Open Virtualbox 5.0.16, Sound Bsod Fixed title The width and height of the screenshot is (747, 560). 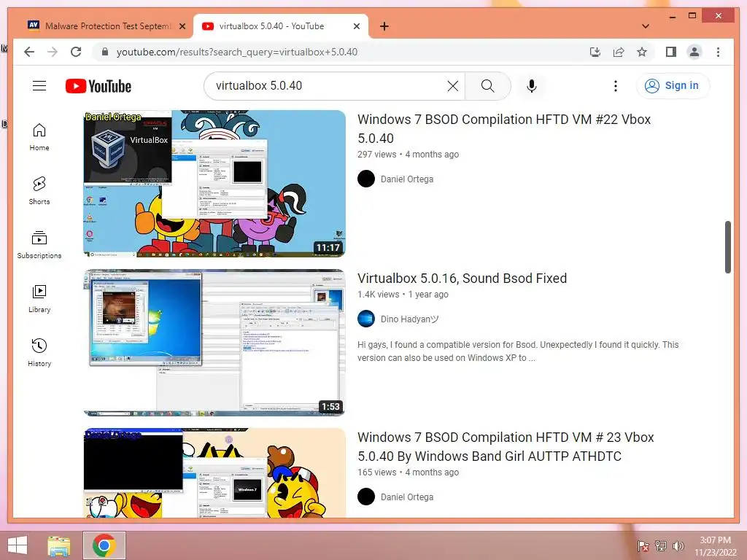click(462, 278)
